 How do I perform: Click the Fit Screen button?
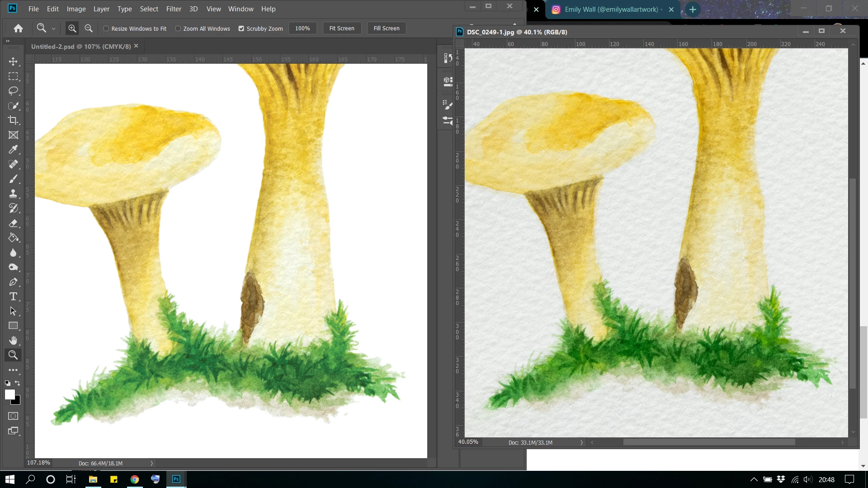click(342, 28)
